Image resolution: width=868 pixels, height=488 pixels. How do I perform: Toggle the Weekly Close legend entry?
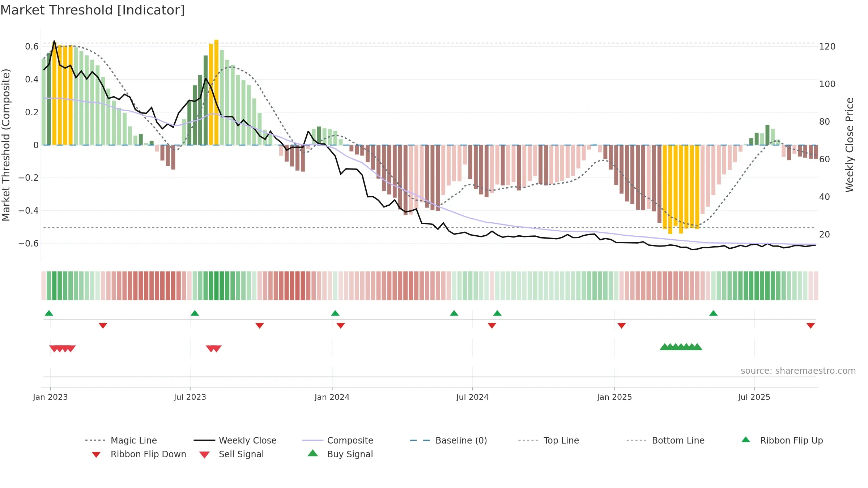click(235, 440)
